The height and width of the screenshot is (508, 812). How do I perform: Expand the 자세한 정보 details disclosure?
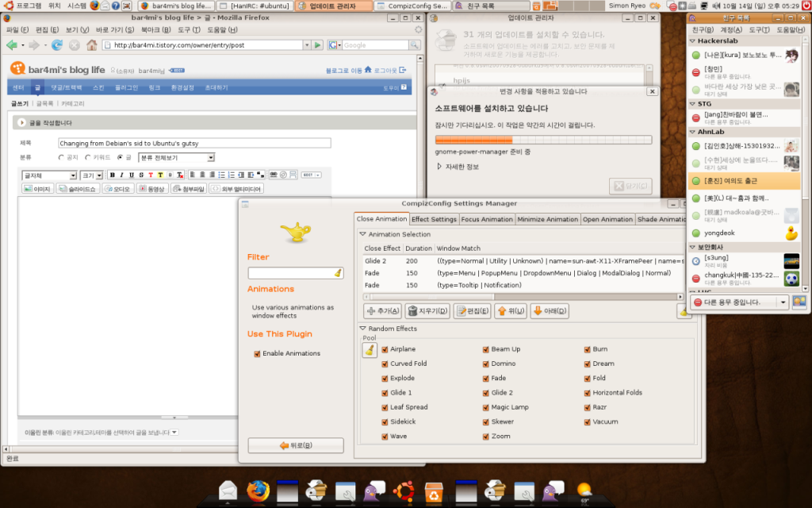click(x=440, y=167)
